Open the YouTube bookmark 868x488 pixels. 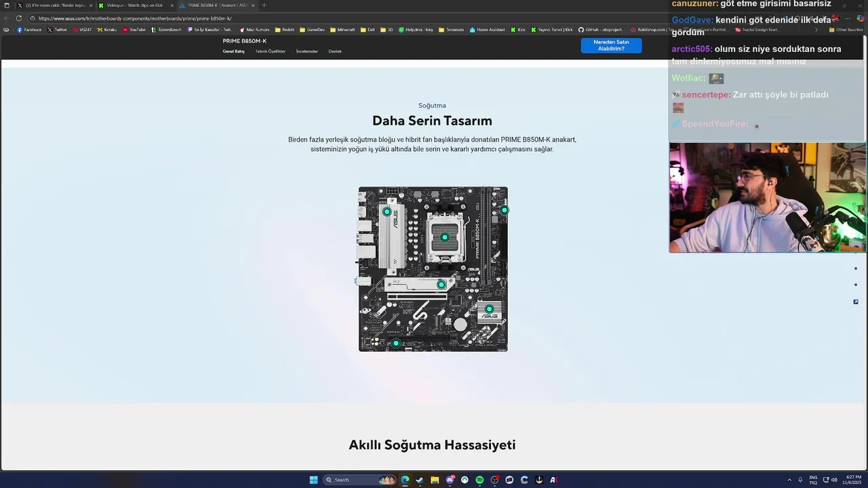(134, 30)
